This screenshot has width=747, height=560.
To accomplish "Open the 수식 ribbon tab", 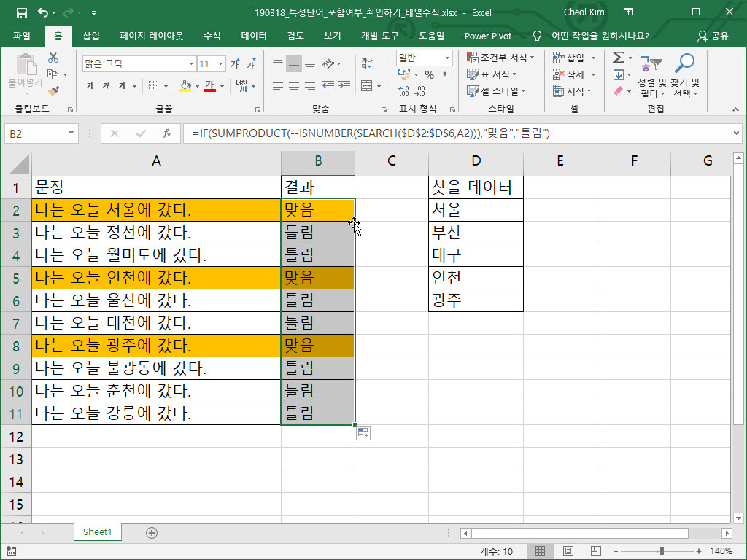I will (x=212, y=36).
